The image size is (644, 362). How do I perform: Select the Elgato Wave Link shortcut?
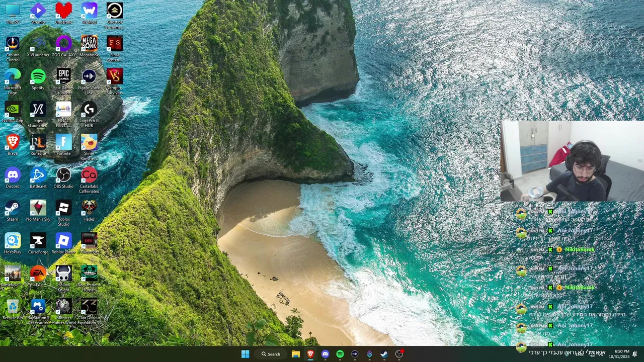click(x=89, y=81)
